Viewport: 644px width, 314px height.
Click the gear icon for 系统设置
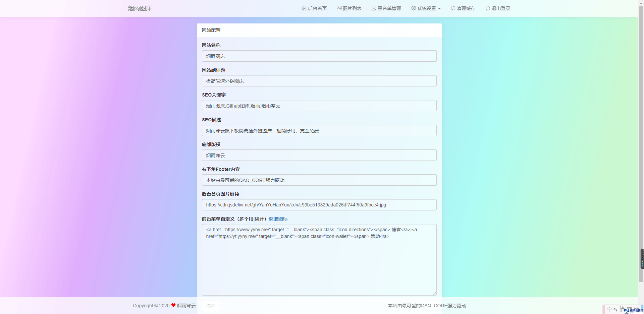coord(413,8)
